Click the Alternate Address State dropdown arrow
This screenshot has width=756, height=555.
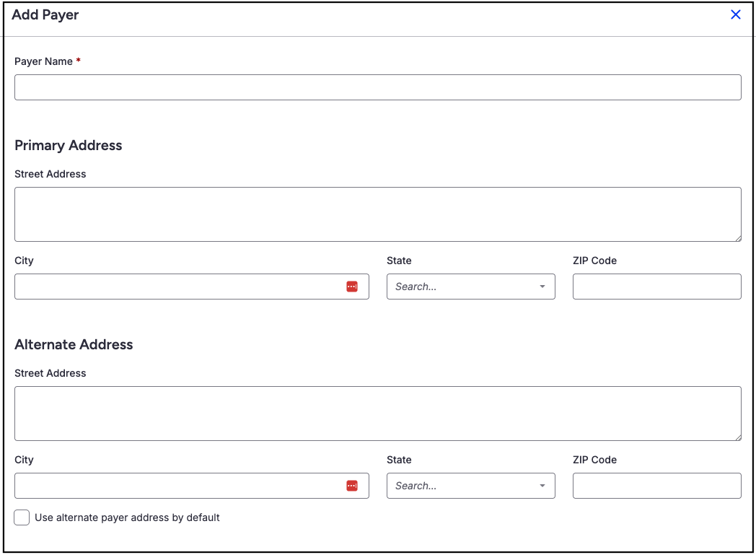(542, 486)
